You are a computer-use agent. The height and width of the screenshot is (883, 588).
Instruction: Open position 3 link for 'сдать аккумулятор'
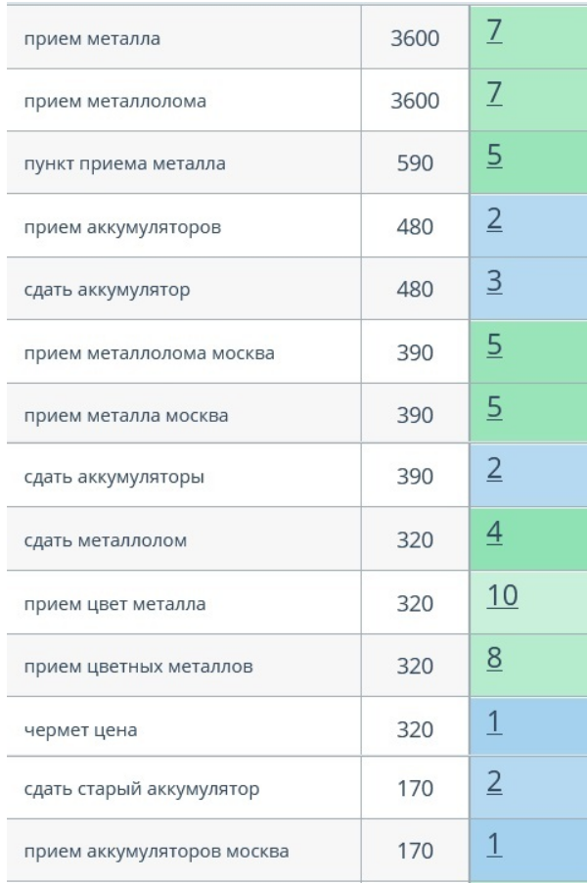pyautogui.click(x=495, y=285)
